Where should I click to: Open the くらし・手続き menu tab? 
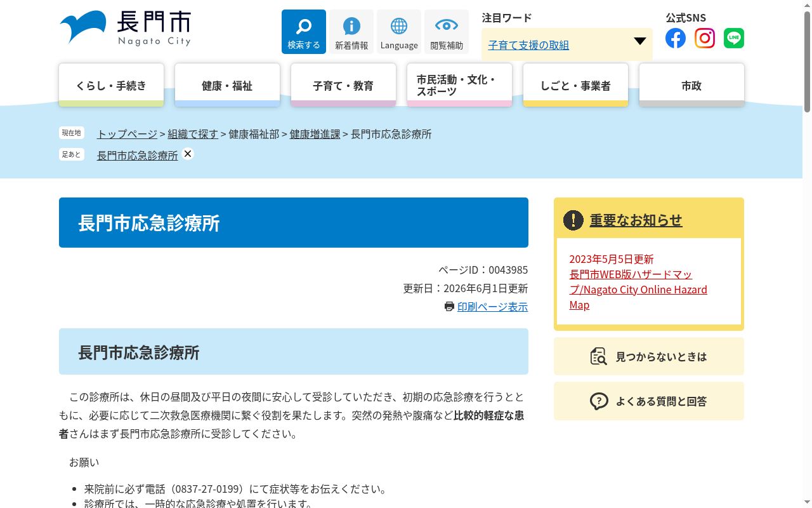click(112, 85)
